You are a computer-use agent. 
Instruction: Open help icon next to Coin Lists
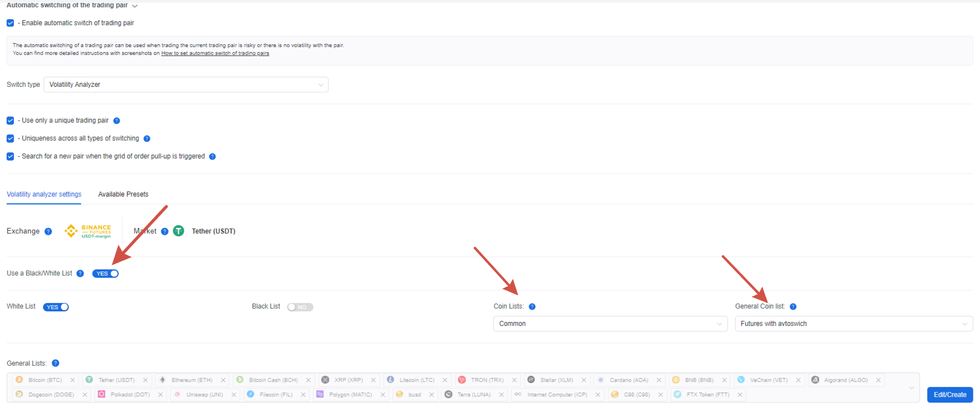532,306
